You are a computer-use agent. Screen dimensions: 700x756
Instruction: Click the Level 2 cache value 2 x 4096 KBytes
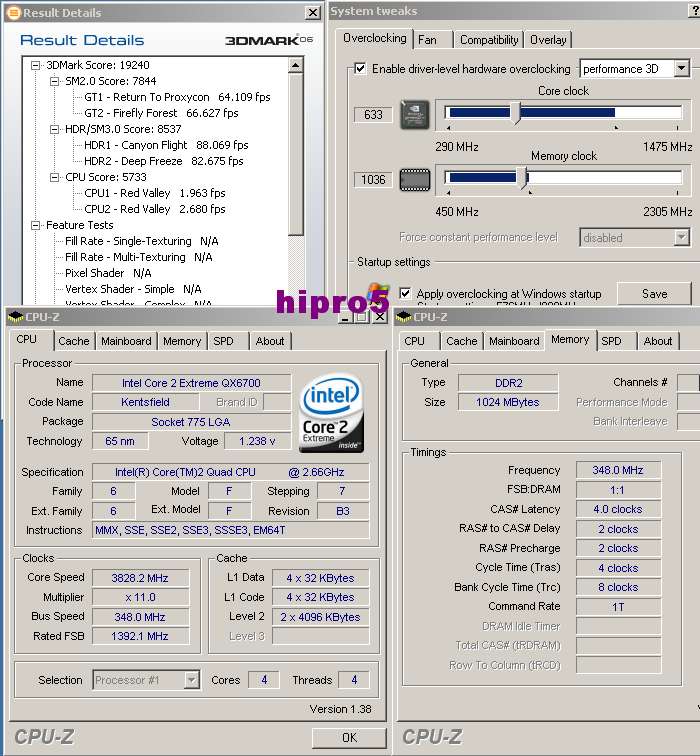[x=321, y=617]
